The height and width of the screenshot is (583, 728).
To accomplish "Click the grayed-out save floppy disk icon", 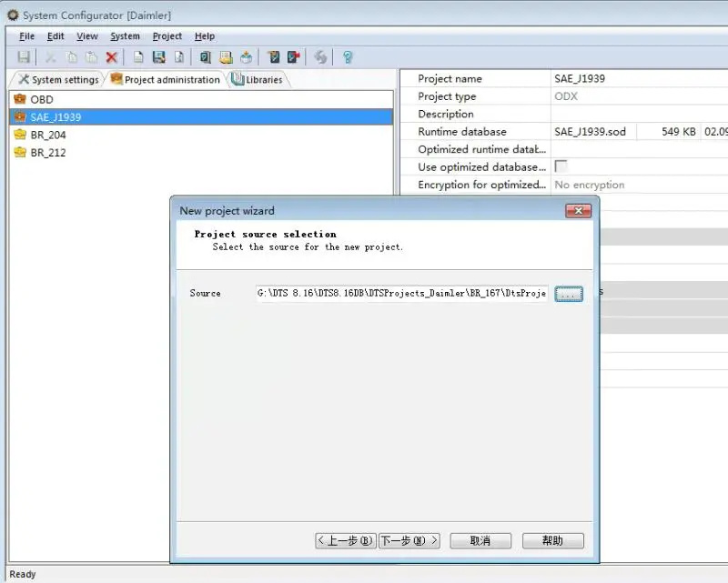I will pyautogui.click(x=24, y=57).
